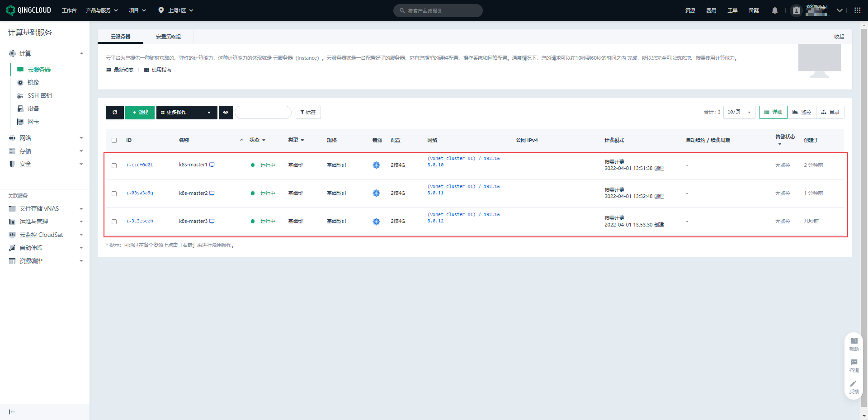This screenshot has width=868, height=420.
Task: Open the 使用指南 guide link
Action: click(158, 70)
